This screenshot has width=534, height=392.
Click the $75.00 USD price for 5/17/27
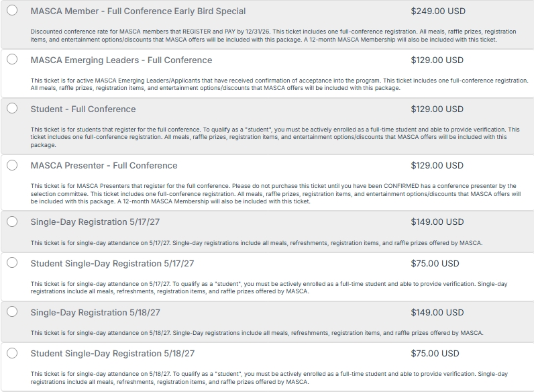pos(435,264)
